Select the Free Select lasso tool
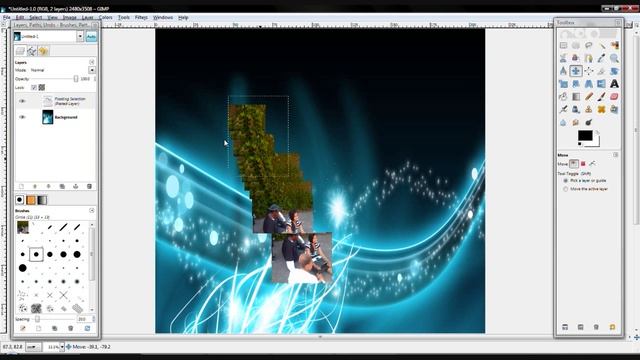640x360 pixels. (589, 45)
